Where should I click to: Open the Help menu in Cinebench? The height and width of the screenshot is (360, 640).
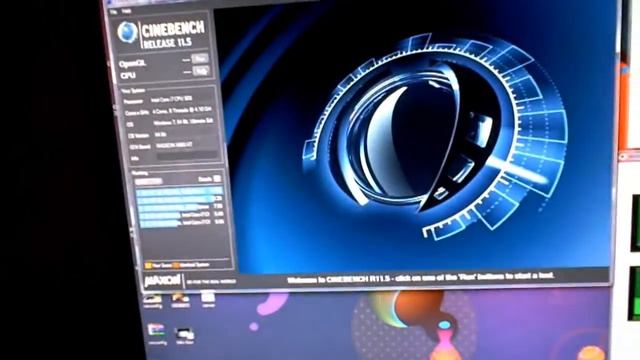(127, 11)
